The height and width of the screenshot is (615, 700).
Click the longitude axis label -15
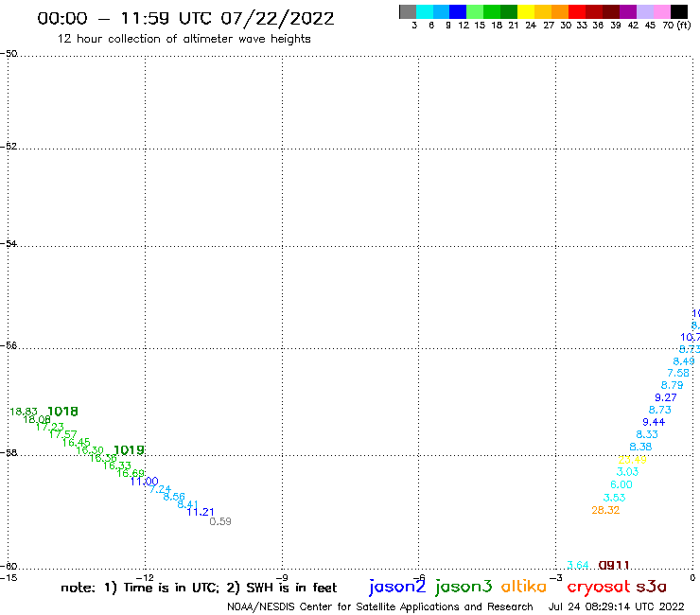pyautogui.click(x=9, y=578)
